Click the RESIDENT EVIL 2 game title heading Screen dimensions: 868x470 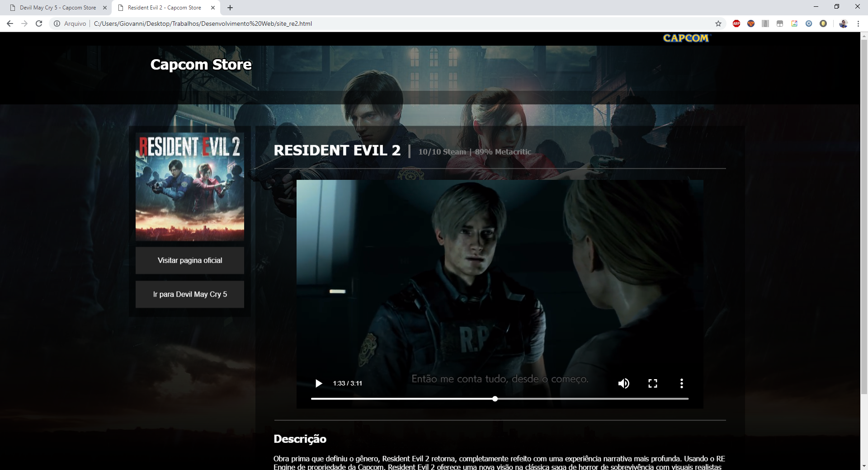click(337, 150)
